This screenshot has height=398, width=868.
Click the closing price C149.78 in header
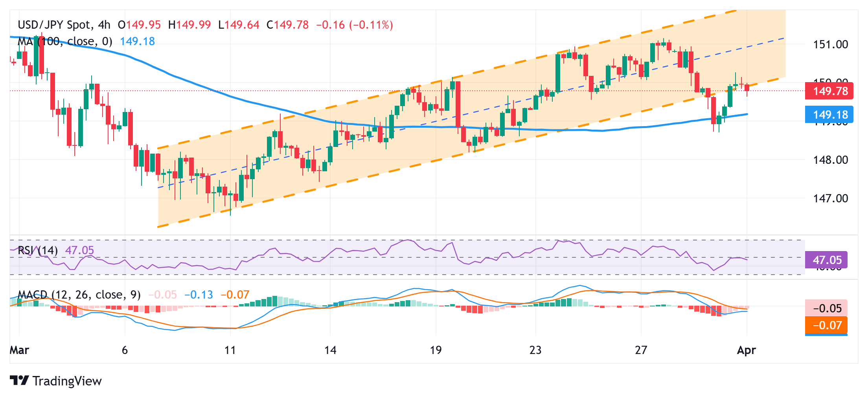tap(288, 25)
